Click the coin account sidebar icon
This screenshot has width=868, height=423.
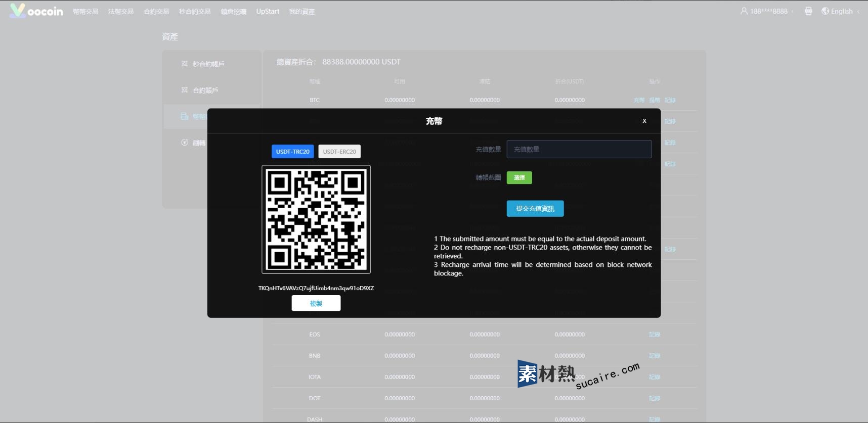click(x=185, y=116)
